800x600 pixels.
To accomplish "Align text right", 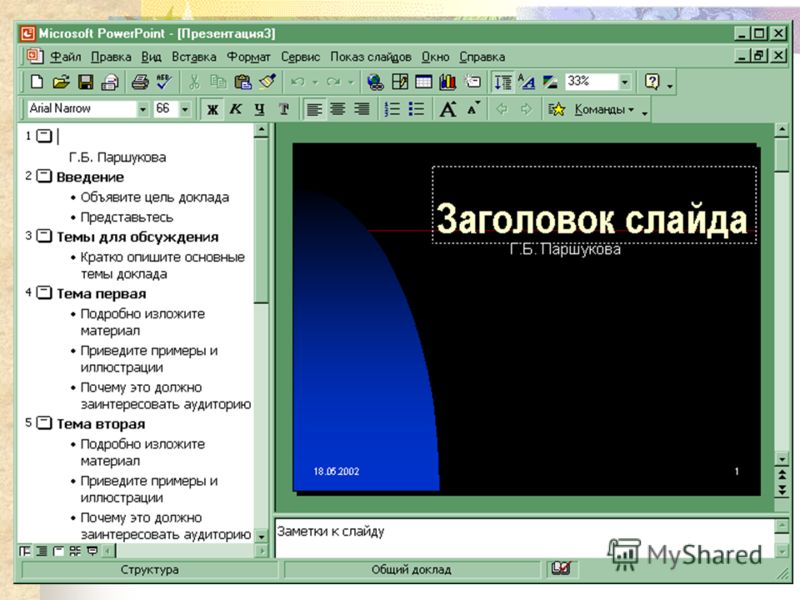I will 362,109.
